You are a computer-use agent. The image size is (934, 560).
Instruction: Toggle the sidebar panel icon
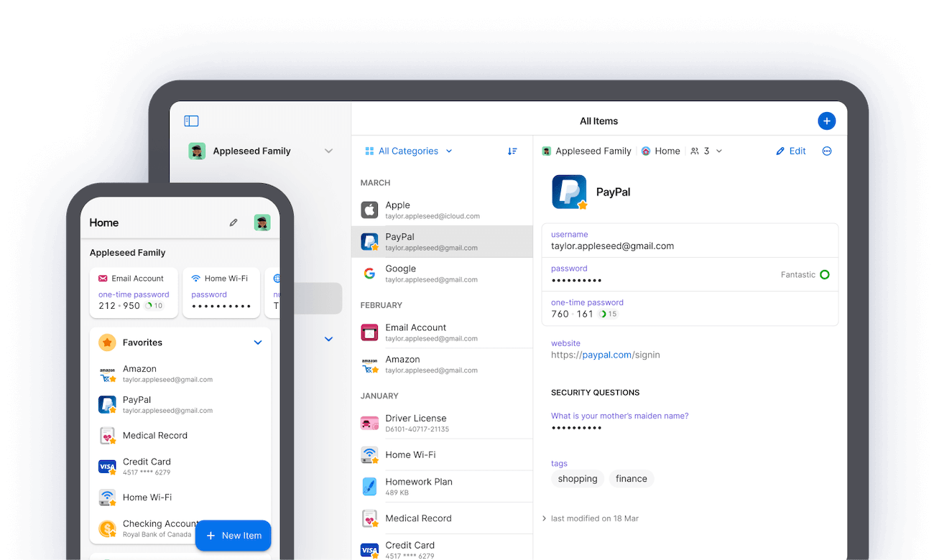(x=191, y=121)
